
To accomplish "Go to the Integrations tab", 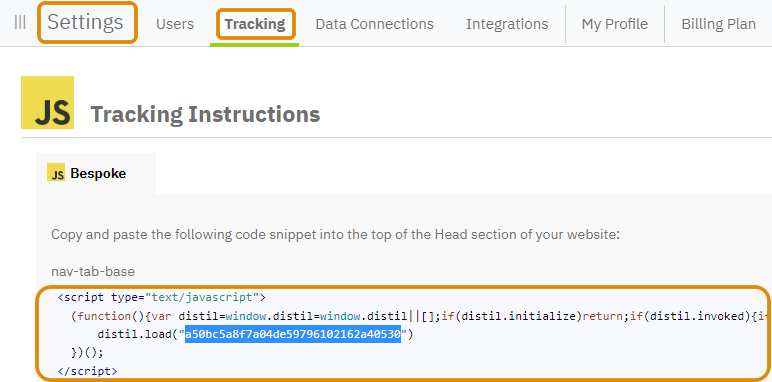I will click(507, 24).
